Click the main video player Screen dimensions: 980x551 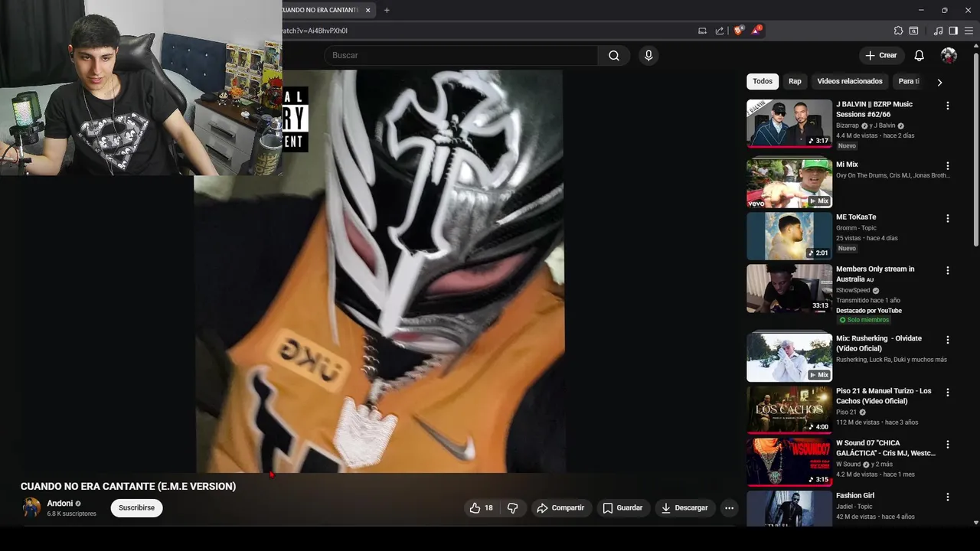pyautogui.click(x=380, y=271)
